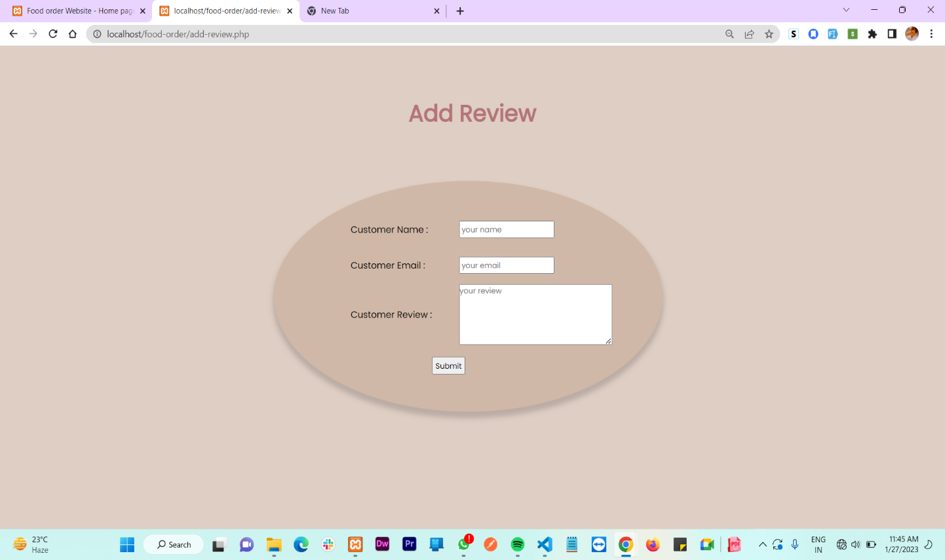The height and width of the screenshot is (560, 945).
Task: Open WhatsApp from the taskbar
Action: [x=463, y=544]
